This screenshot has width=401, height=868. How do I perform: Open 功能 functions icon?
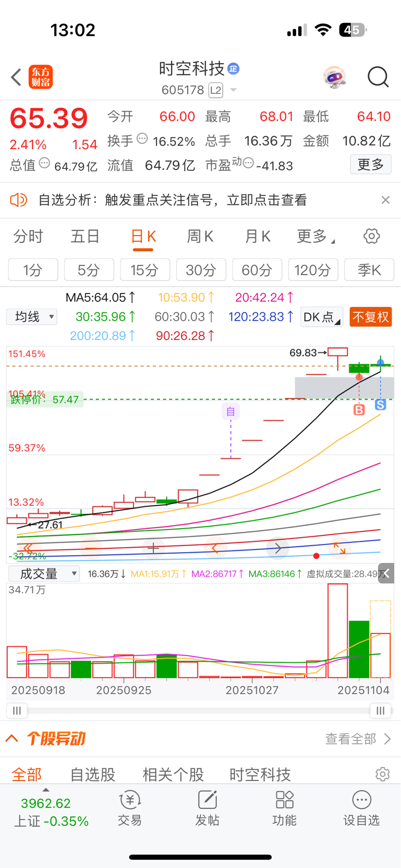[284, 808]
